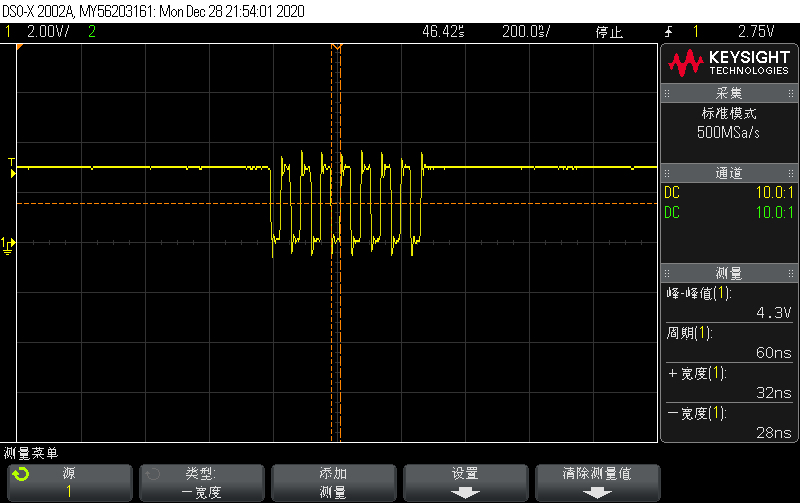This screenshot has height=503, width=800.
Task: Click the 500MSa/s sample rate value
Action: click(x=728, y=133)
